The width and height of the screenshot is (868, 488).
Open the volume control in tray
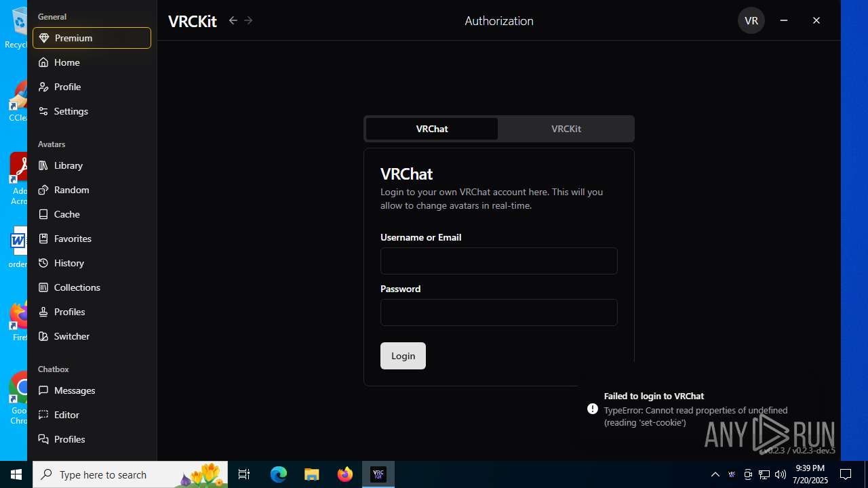click(781, 474)
